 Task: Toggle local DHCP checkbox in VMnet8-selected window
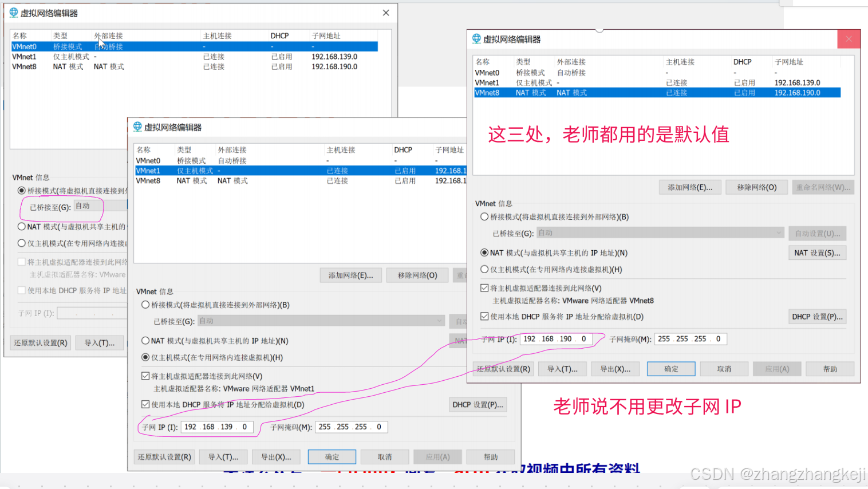(x=484, y=316)
